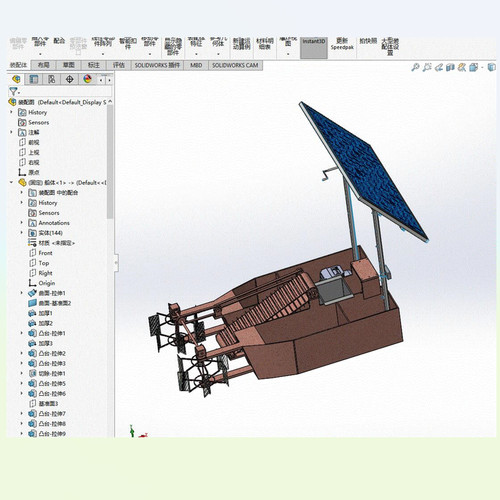Expand the top-level History folder
500x500 pixels.
[12, 112]
